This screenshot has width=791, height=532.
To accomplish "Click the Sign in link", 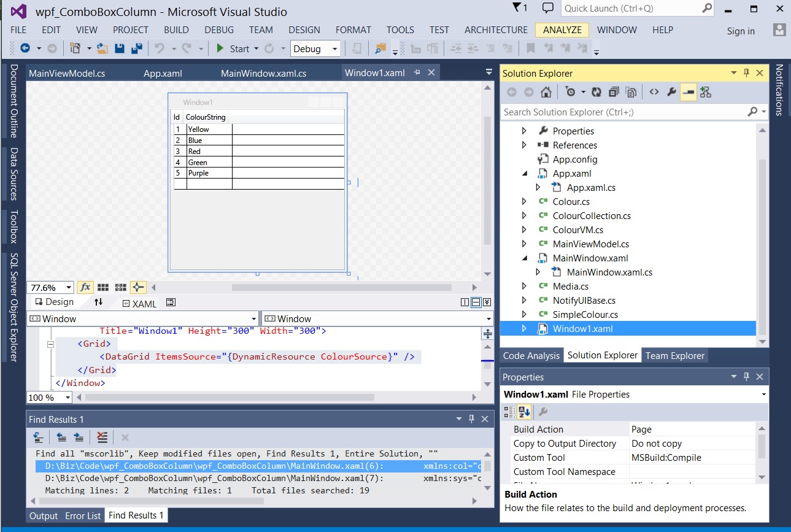I will pos(741,31).
